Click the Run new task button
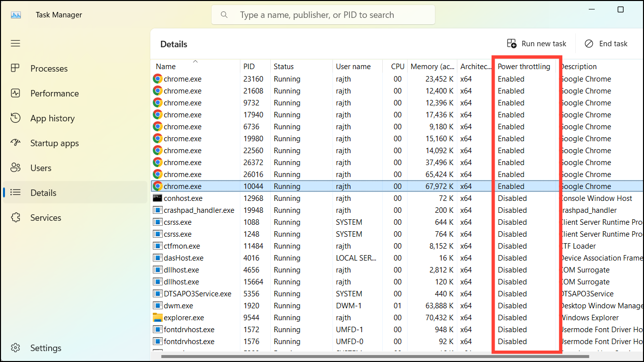This screenshot has width=644, height=362. pyautogui.click(x=537, y=44)
